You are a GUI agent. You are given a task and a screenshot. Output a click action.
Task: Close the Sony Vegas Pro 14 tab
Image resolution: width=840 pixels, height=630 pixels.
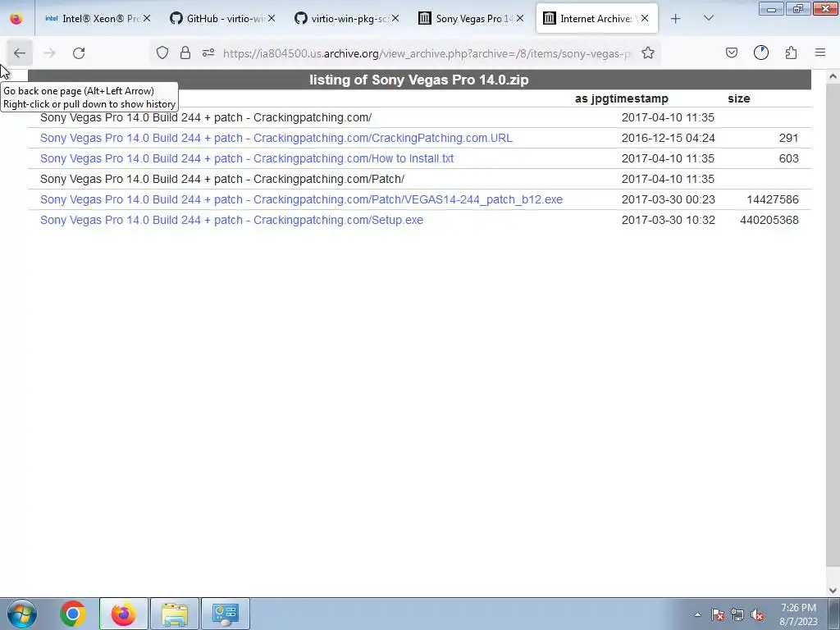point(520,18)
